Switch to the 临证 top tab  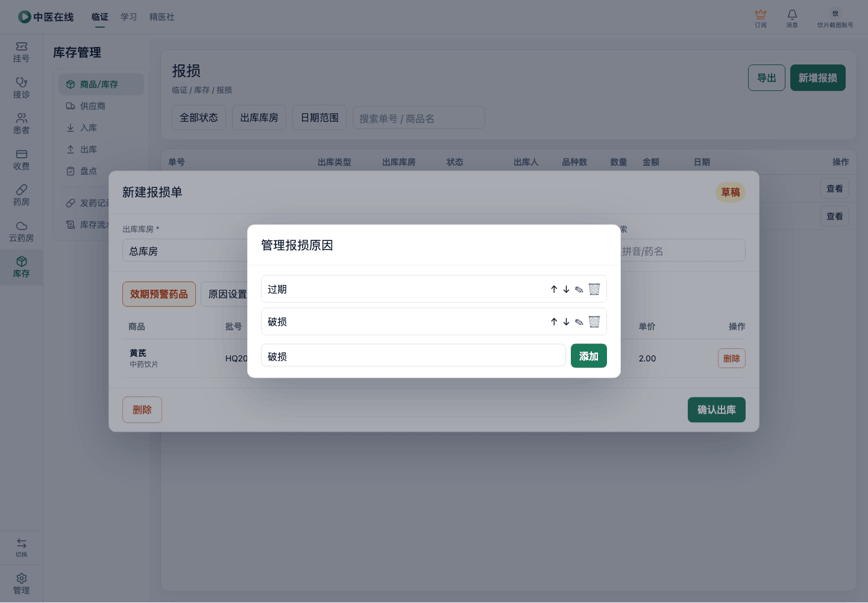[x=100, y=17]
